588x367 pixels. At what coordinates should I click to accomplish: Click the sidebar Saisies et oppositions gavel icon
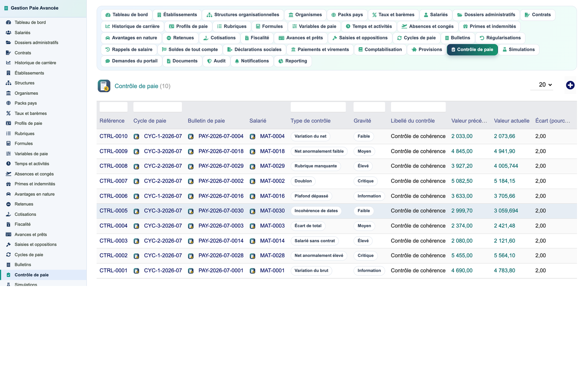[x=9, y=245]
